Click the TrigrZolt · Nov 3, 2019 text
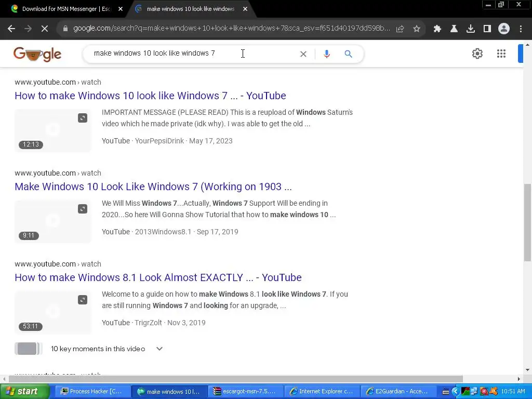Screen dimensions: 532x399 (170, 323)
